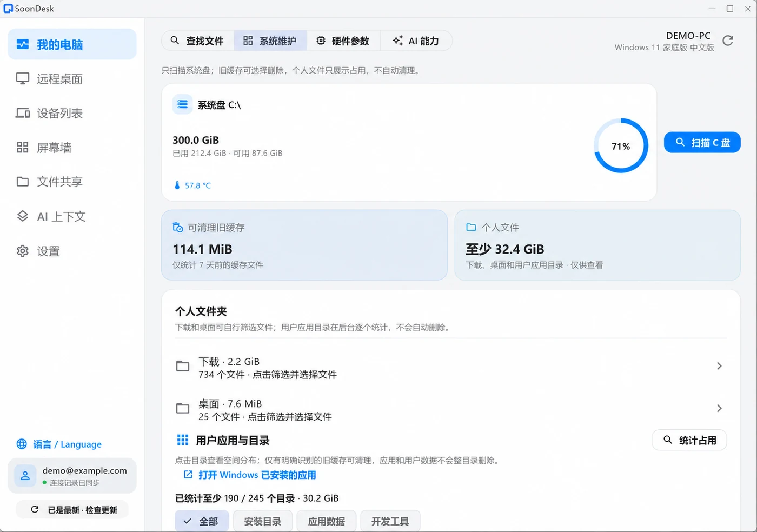Select the 安装目录 filter chip
This screenshot has width=757, height=532.
[x=263, y=521]
